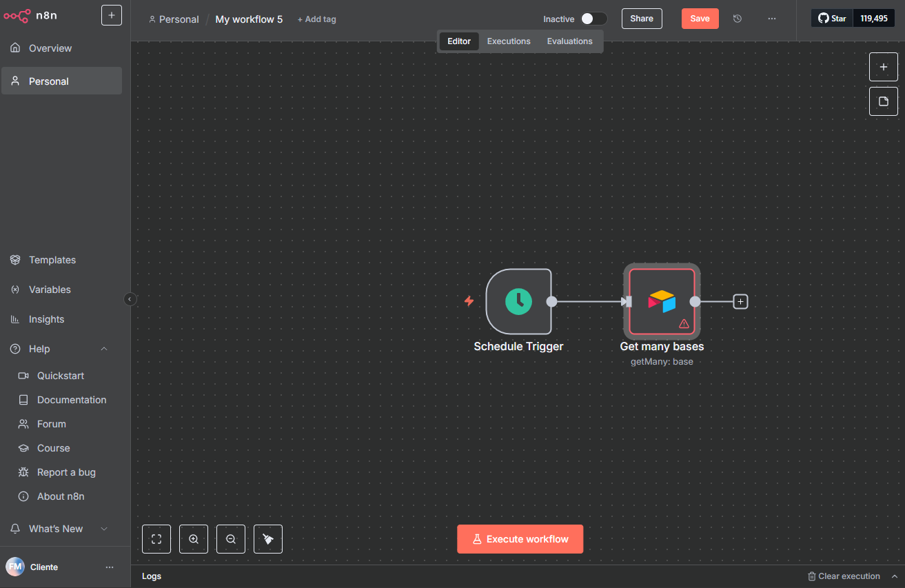905x588 pixels.
Task: Click the Get many bases output connector
Action: point(695,301)
